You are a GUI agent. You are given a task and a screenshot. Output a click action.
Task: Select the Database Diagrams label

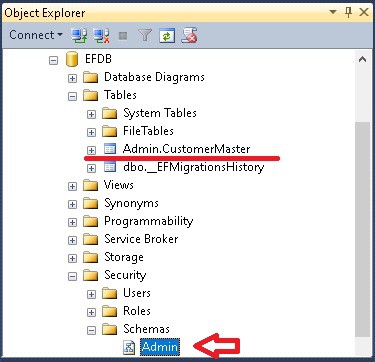154,77
